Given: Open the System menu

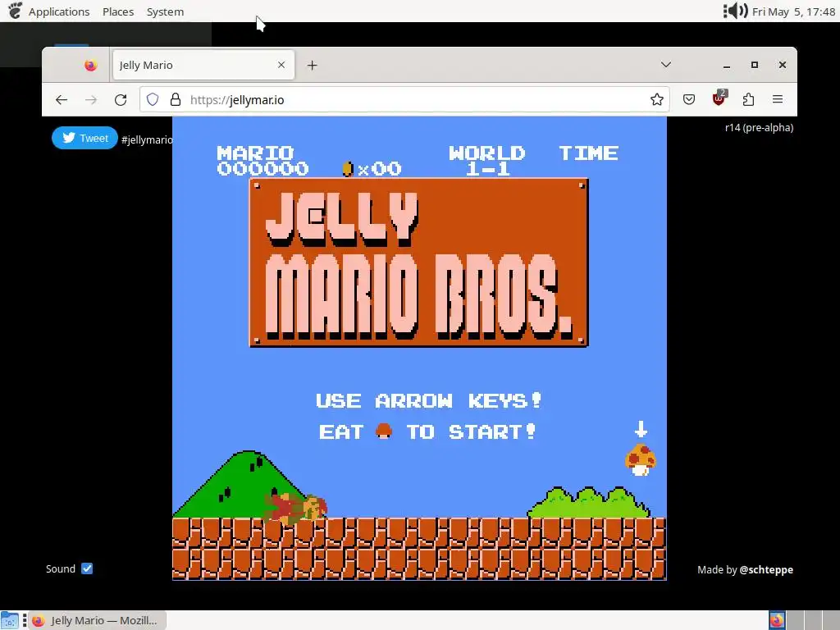Looking at the screenshot, I should click(x=165, y=11).
